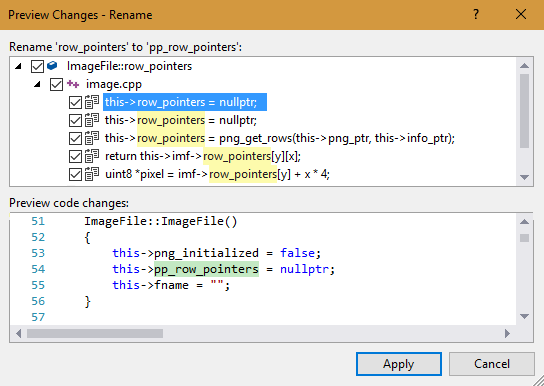Select the 'uint8 *pixel = imf->row_pointers[y]' entry

point(217,174)
